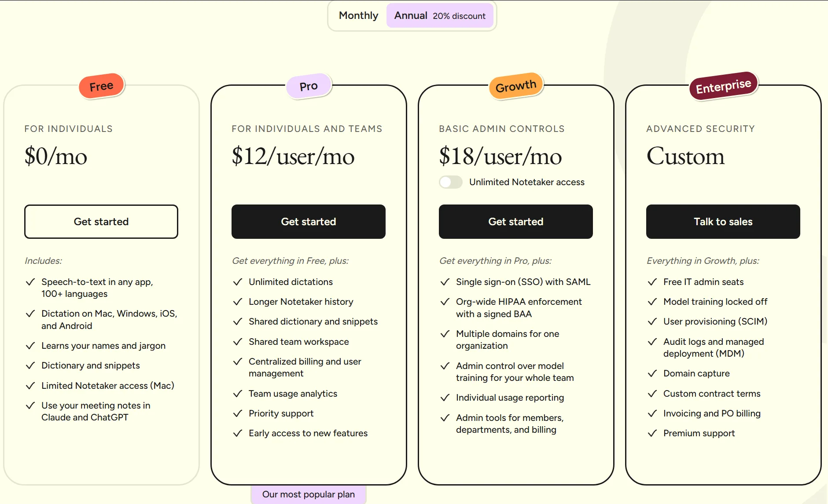Click the Growth plan badge
The image size is (828, 504).
click(x=516, y=86)
